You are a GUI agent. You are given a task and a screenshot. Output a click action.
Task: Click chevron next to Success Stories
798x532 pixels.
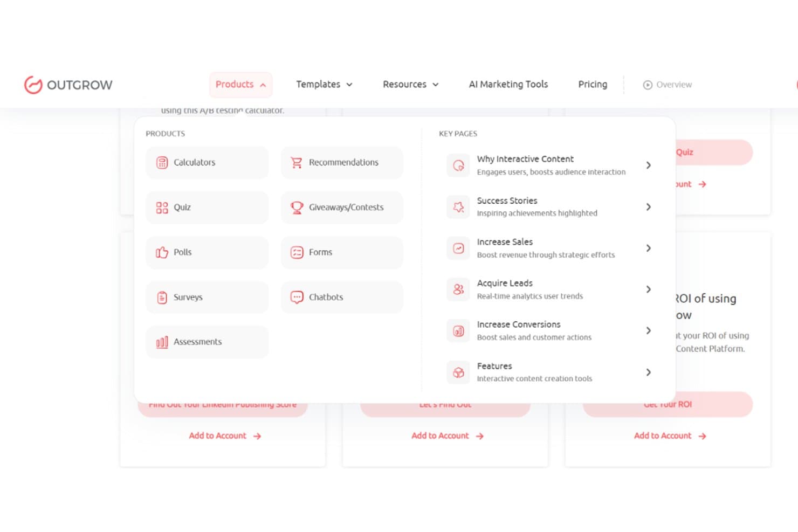coord(649,207)
